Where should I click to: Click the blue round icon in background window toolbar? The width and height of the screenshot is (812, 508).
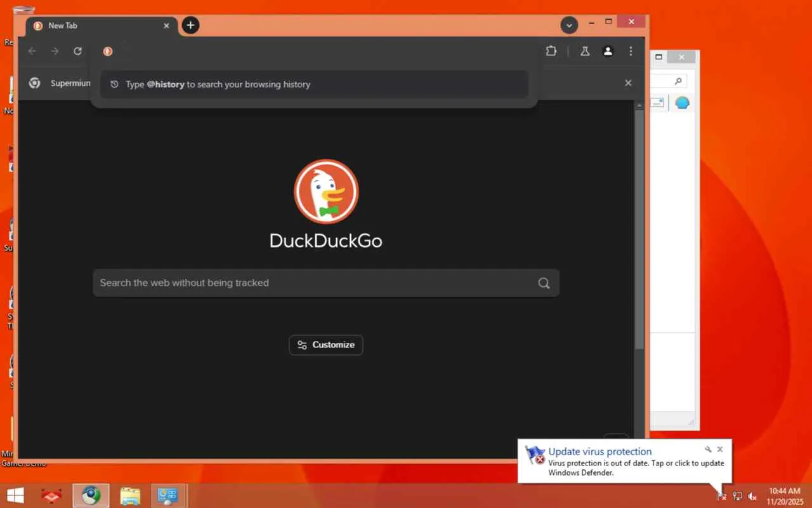[x=682, y=103]
